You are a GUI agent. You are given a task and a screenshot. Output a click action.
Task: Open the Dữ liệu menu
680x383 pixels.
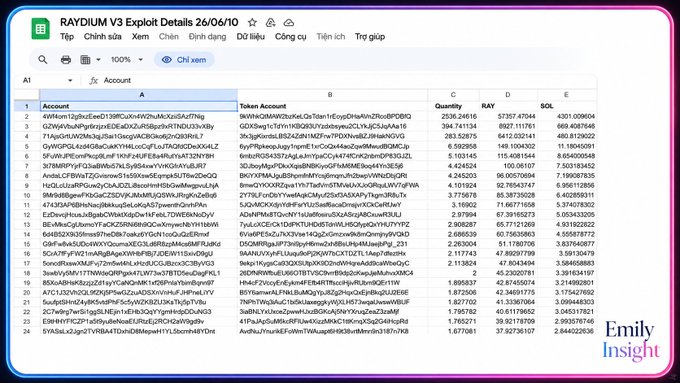click(250, 36)
